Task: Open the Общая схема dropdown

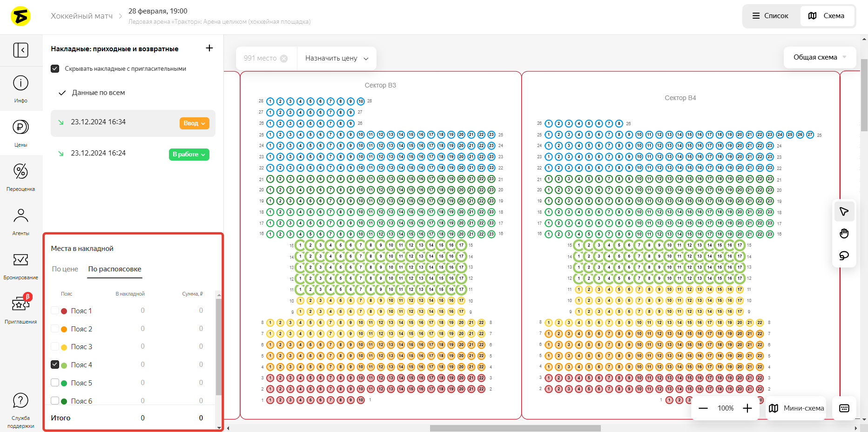Action: point(820,57)
